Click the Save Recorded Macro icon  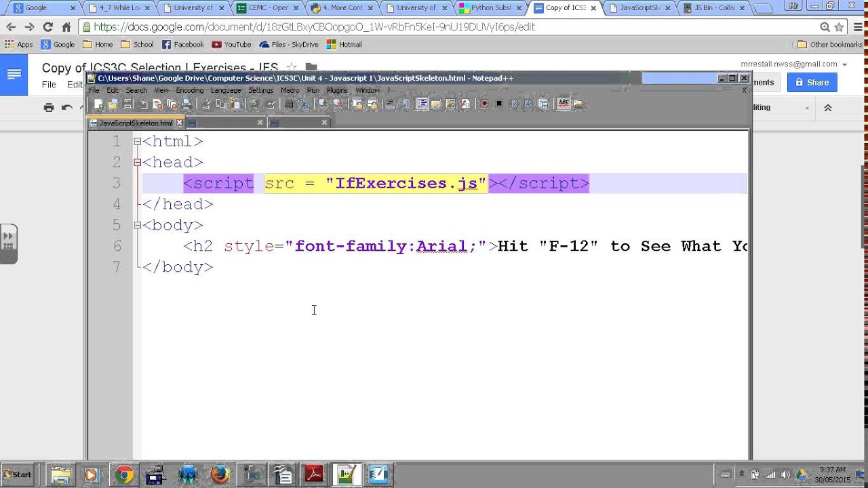[x=543, y=104]
